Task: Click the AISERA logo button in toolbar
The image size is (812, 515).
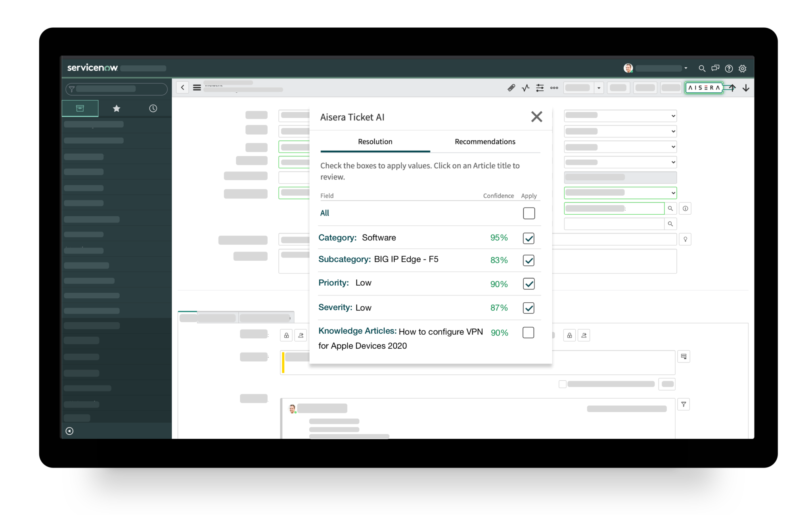Action: point(704,88)
